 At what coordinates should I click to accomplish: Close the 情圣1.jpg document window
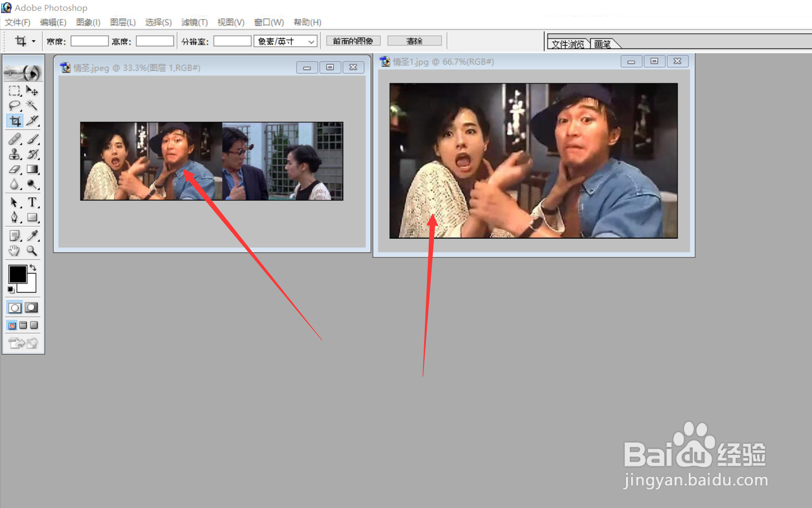[x=678, y=61]
